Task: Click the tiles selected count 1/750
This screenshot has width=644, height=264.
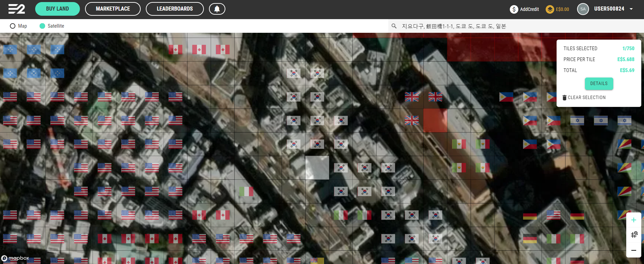Action: point(628,48)
